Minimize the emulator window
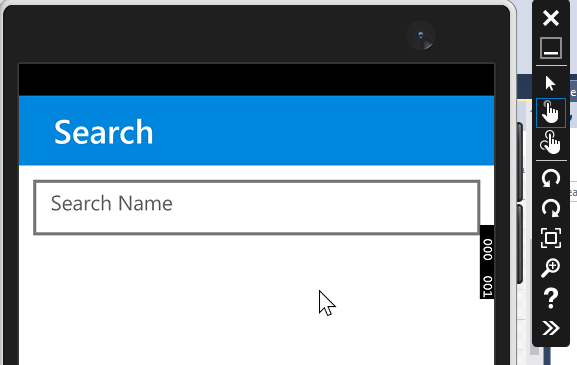Image resolution: width=577 pixels, height=365 pixels. [x=551, y=48]
